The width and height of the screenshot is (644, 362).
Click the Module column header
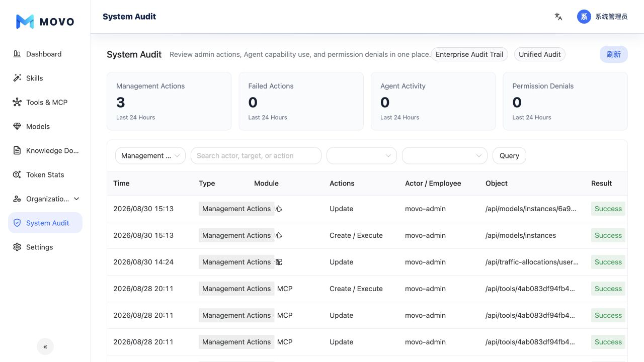266,184
